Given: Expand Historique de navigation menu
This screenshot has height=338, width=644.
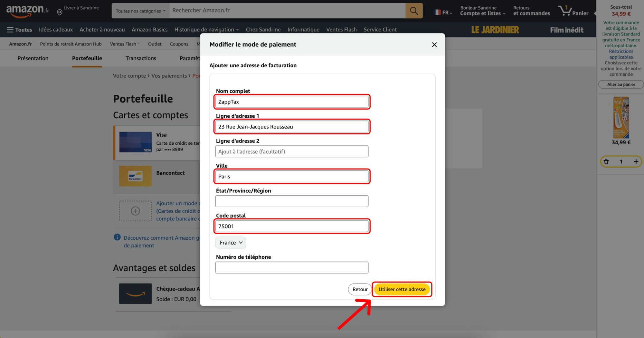Looking at the screenshot, I should 206,30.
